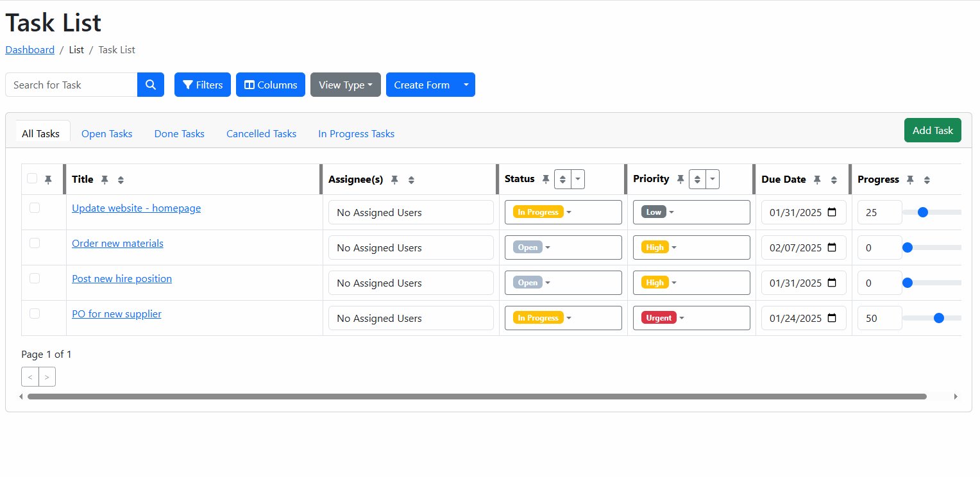Change priority of Post new hire position
This screenshot has height=477, width=980.
coord(691,283)
